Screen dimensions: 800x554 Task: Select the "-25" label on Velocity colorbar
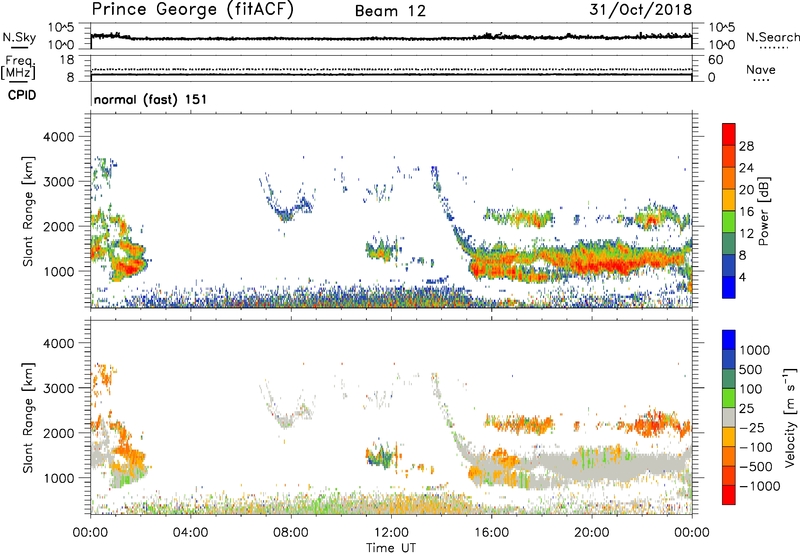(752, 428)
